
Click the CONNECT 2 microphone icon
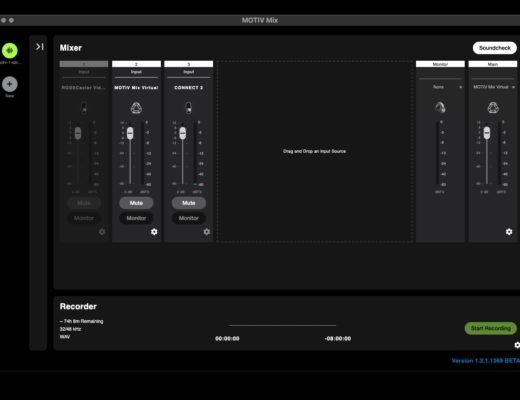tap(189, 108)
